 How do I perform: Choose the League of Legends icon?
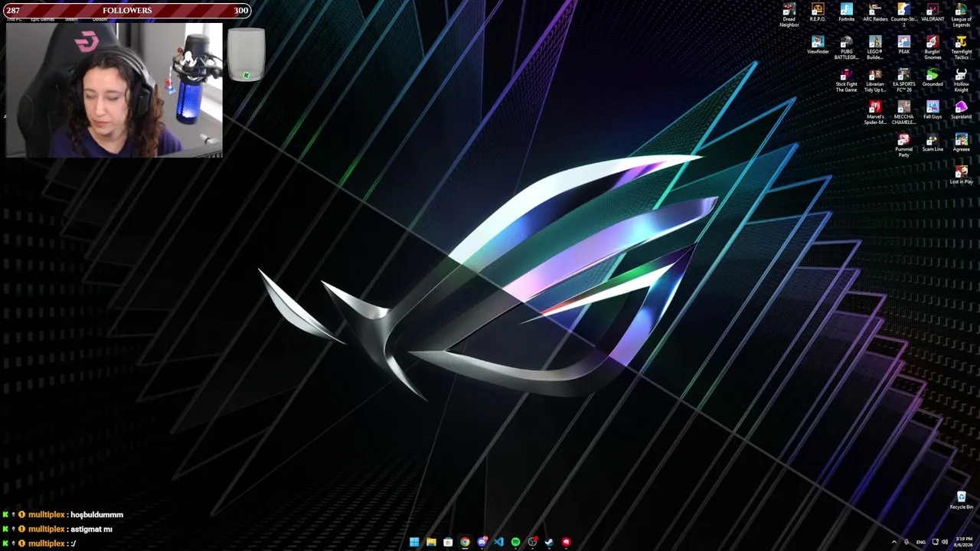tap(962, 15)
